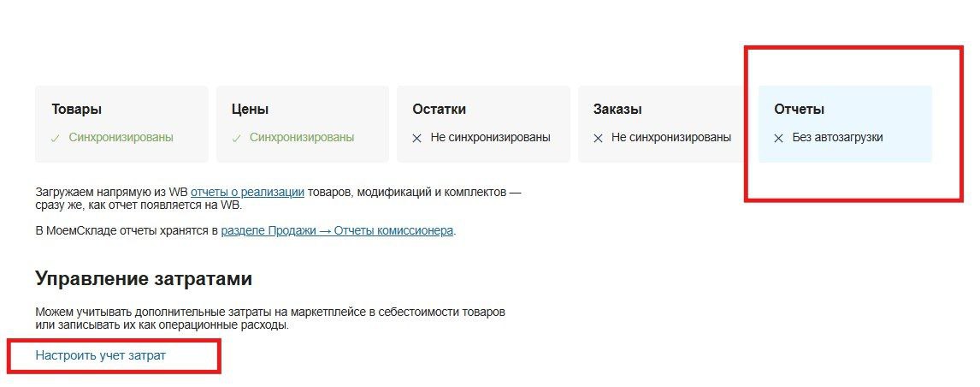The image size is (980, 387).
Task: Open the отчеты о реализации link
Action: (247, 193)
